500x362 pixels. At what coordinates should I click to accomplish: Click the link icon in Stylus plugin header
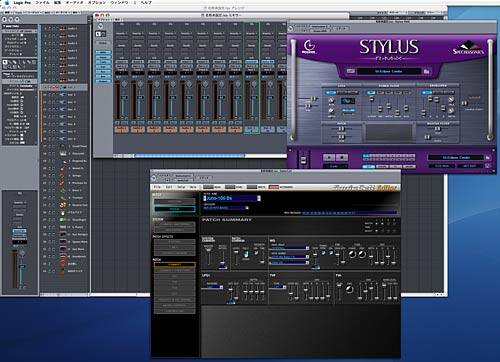click(x=290, y=28)
